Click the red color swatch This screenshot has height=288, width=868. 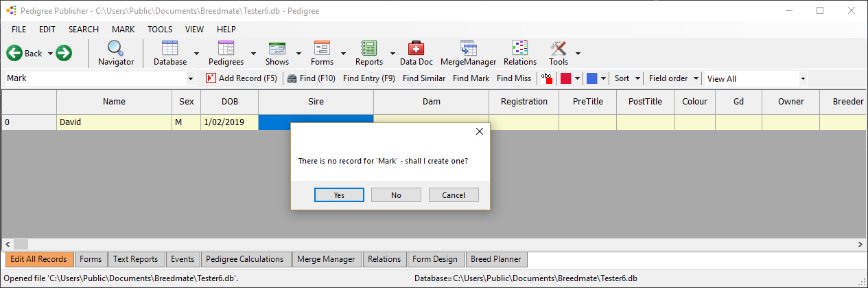[x=566, y=78]
